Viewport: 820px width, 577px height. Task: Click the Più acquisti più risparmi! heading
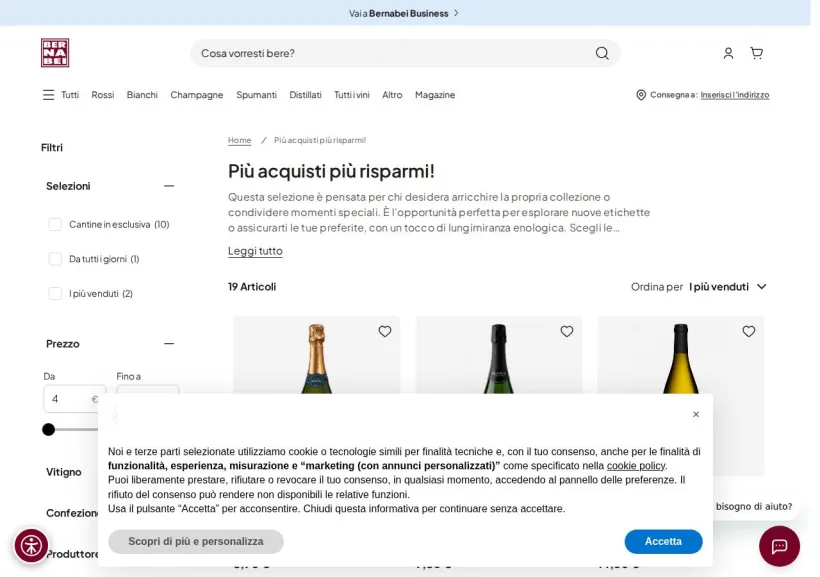click(331, 171)
